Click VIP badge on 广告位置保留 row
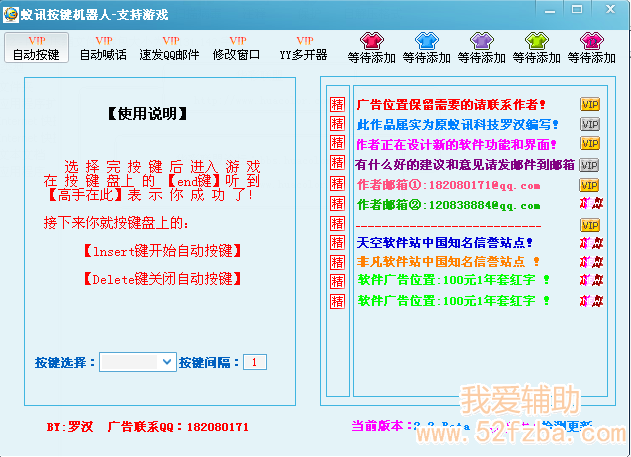The height and width of the screenshot is (457, 631). pos(590,104)
